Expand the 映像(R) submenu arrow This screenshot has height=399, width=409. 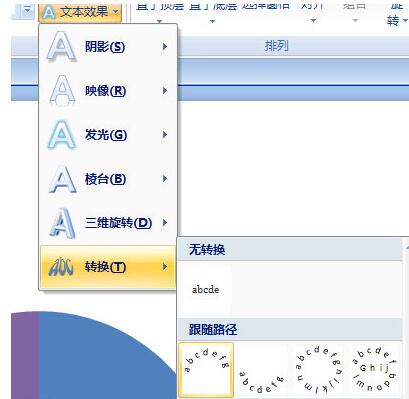[165, 91]
